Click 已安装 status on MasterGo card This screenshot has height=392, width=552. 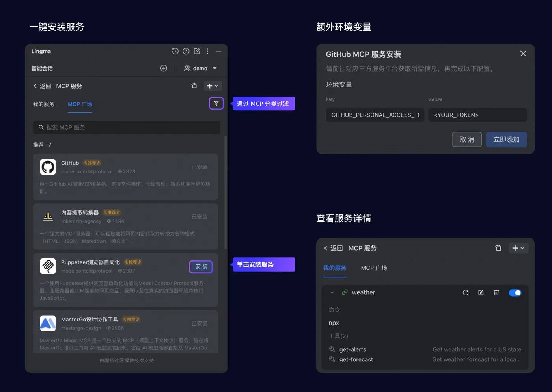point(200,323)
